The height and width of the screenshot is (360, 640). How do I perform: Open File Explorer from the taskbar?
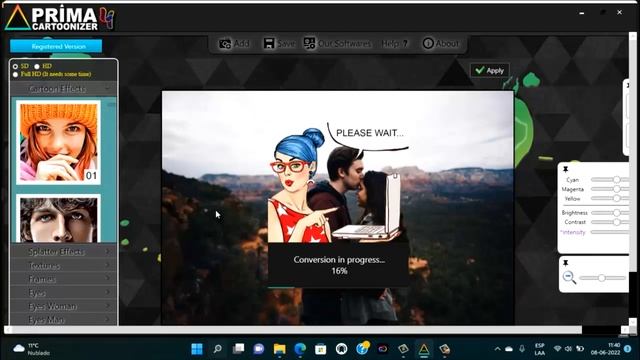[280, 349]
